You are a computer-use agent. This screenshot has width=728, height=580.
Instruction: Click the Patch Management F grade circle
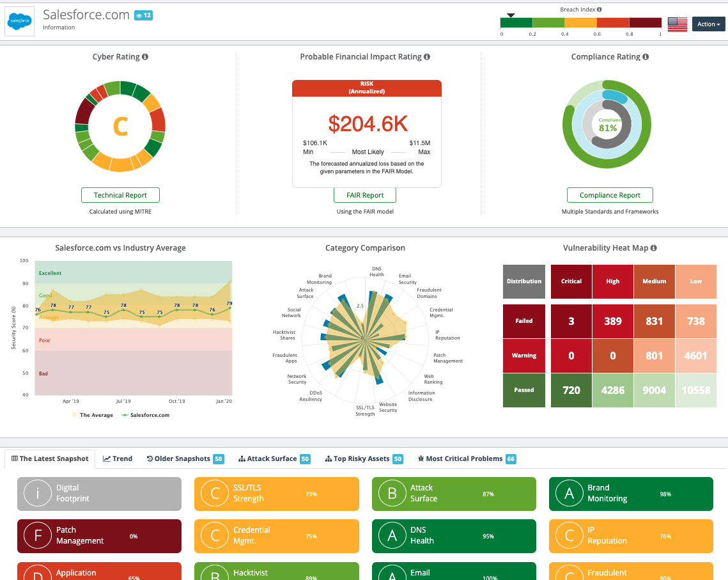(x=38, y=535)
